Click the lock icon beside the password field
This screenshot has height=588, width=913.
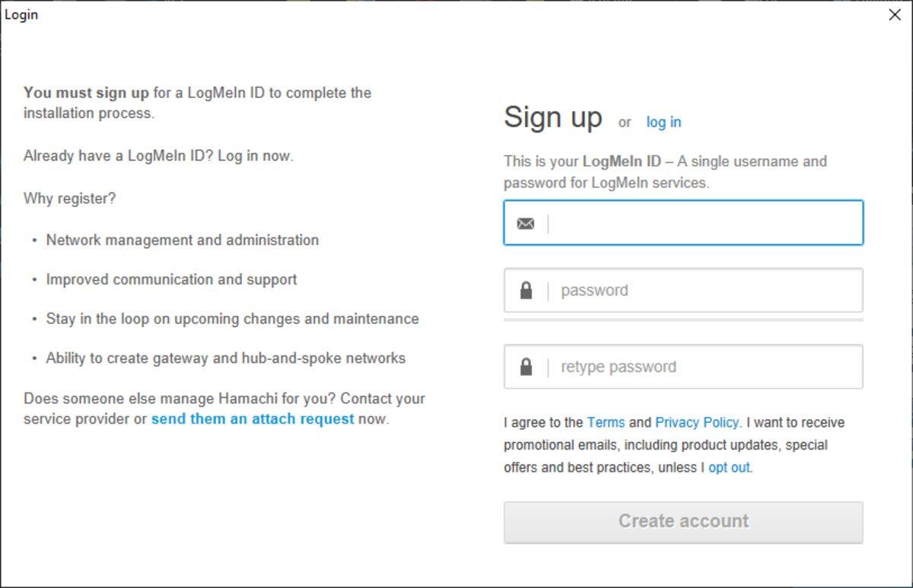pos(526,291)
